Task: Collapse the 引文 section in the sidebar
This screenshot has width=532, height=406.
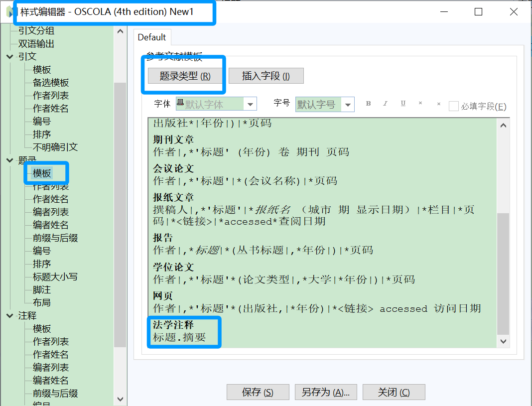Action: 10,56
